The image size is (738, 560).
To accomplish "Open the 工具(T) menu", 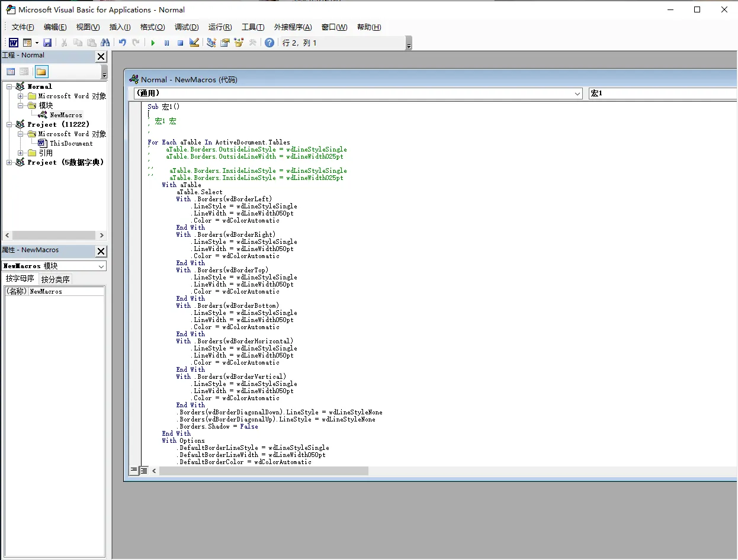I will point(253,27).
